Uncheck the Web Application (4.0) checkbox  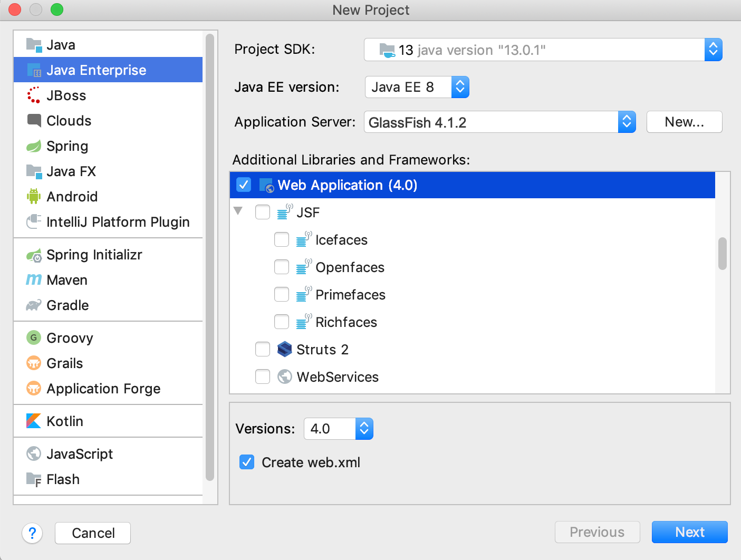pos(244,185)
